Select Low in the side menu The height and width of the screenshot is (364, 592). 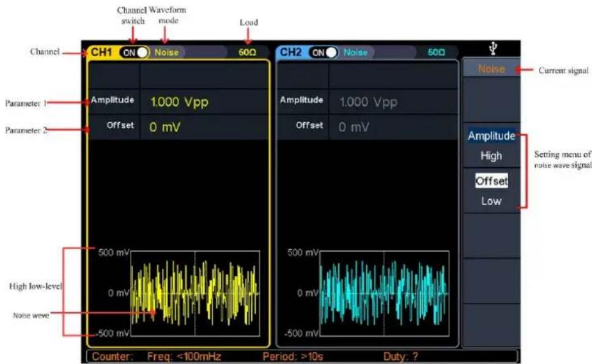point(491,201)
